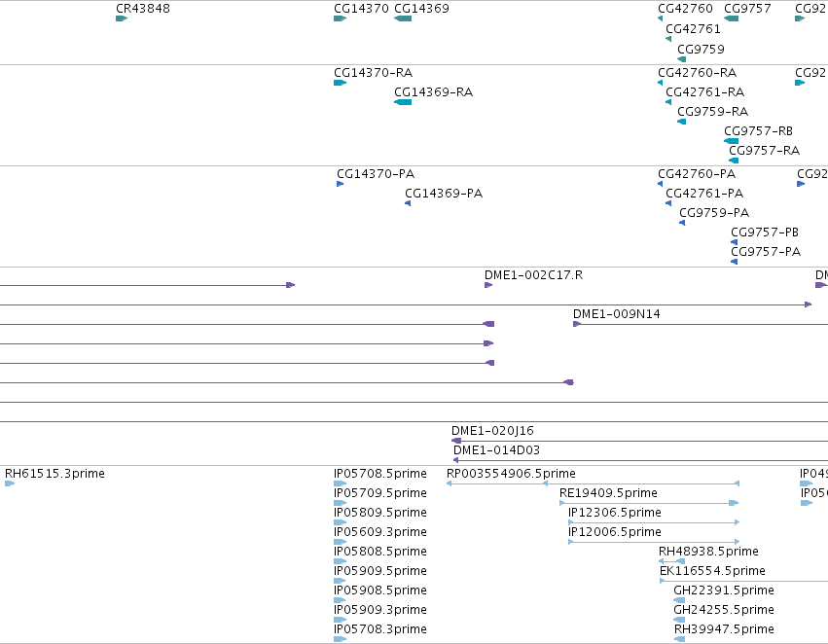Screen dimensions: 828x644
Task: Select EST EK116554.5prime
Action: pyautogui.click(x=712, y=572)
